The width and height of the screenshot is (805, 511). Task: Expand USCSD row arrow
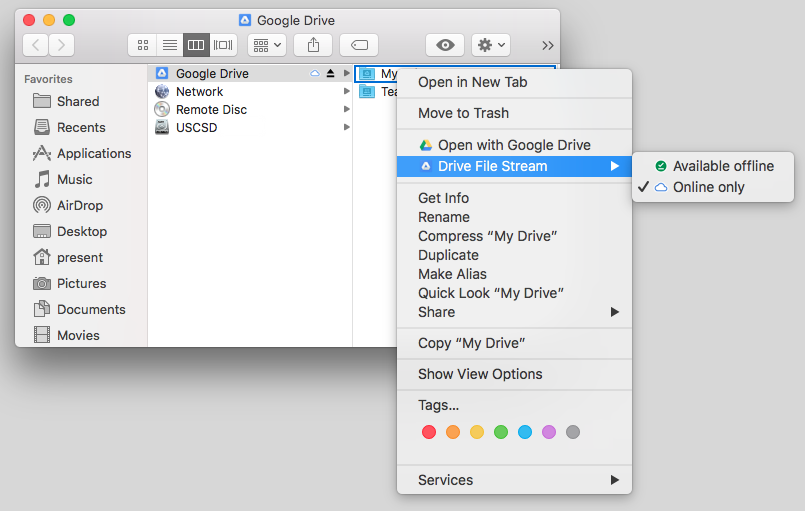coord(347,127)
